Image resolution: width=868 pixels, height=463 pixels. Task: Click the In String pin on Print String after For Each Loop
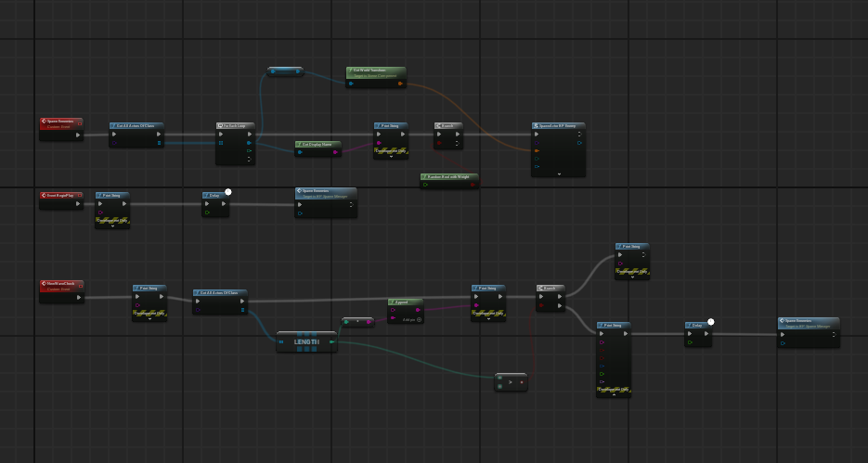point(379,143)
